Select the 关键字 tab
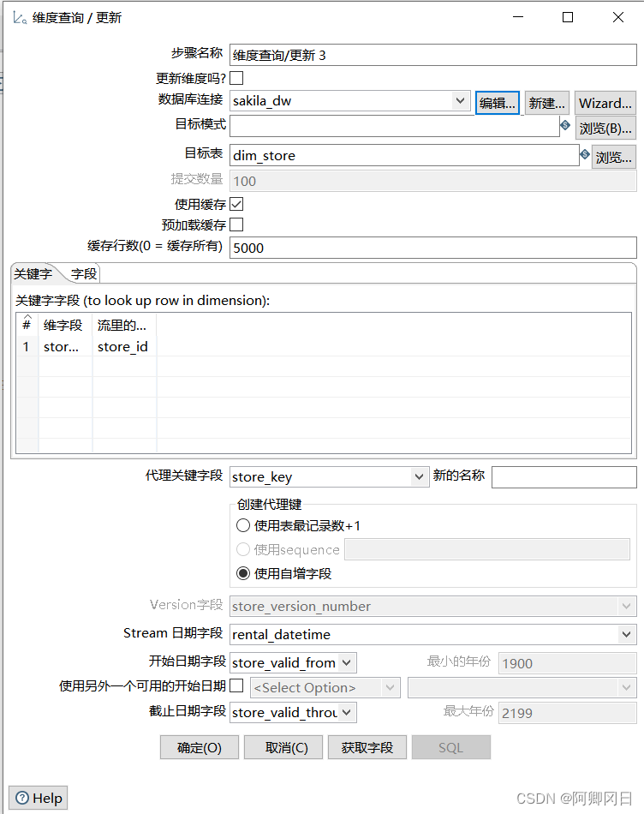644x814 pixels. click(33, 273)
